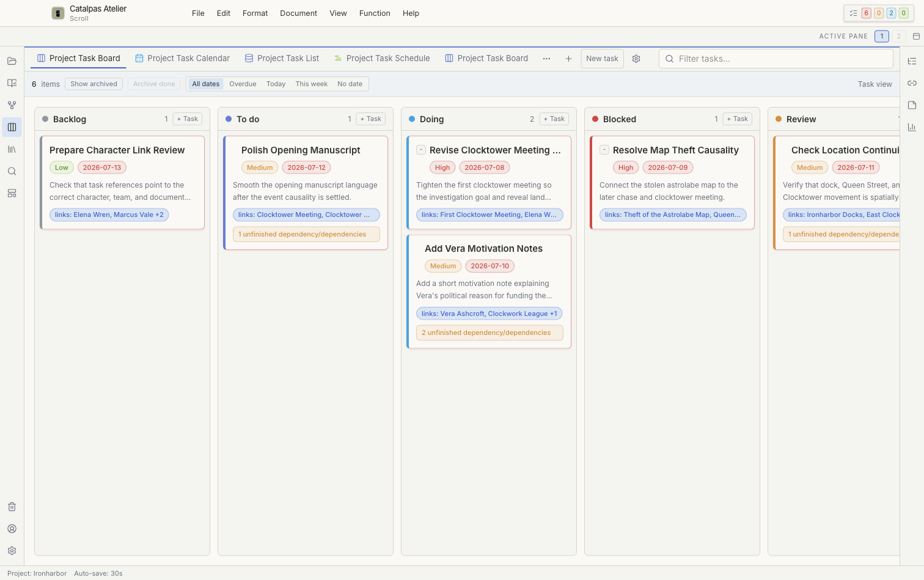
Task: Add a task to Backlog column
Action: [187, 119]
